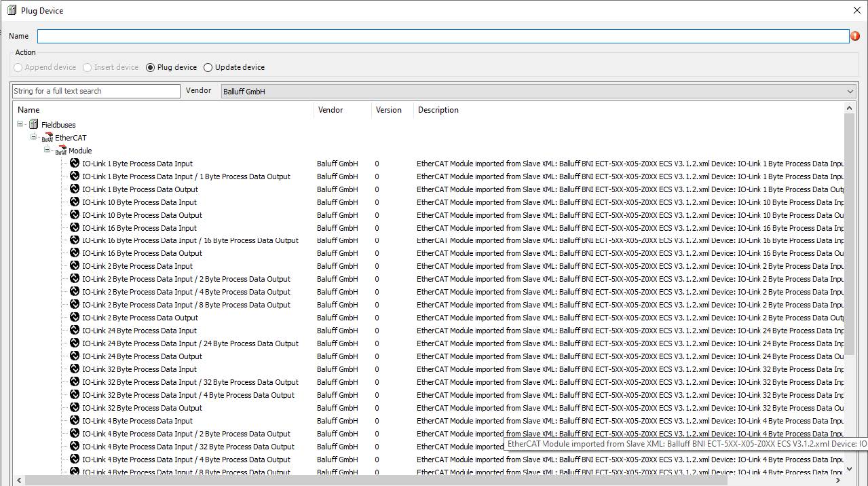Viewport: 868px width, 486px height.
Task: Click the Fieldbuses folder icon
Action: pos(33,124)
